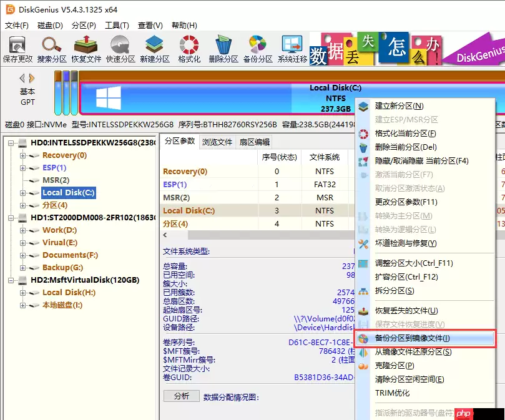Viewport: 505px width, 420px height.
Task: Expand the 分区(4) tree node
Action: point(22,205)
